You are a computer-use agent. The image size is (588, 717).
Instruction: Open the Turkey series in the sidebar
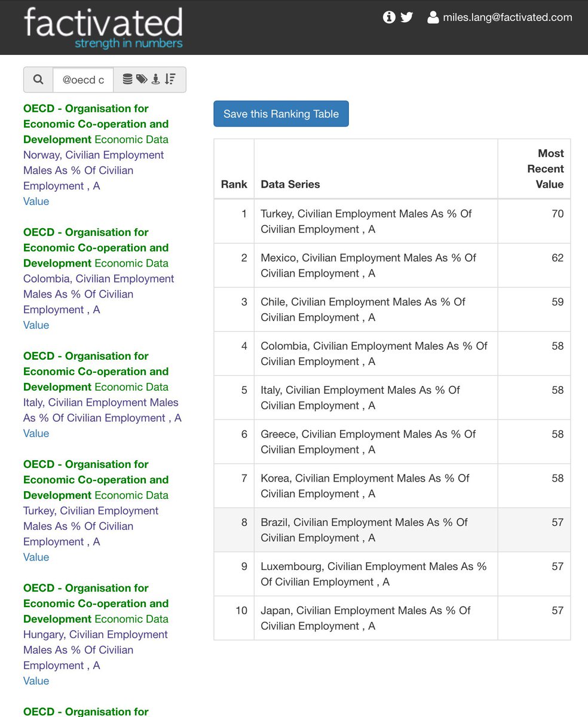[x=91, y=526]
